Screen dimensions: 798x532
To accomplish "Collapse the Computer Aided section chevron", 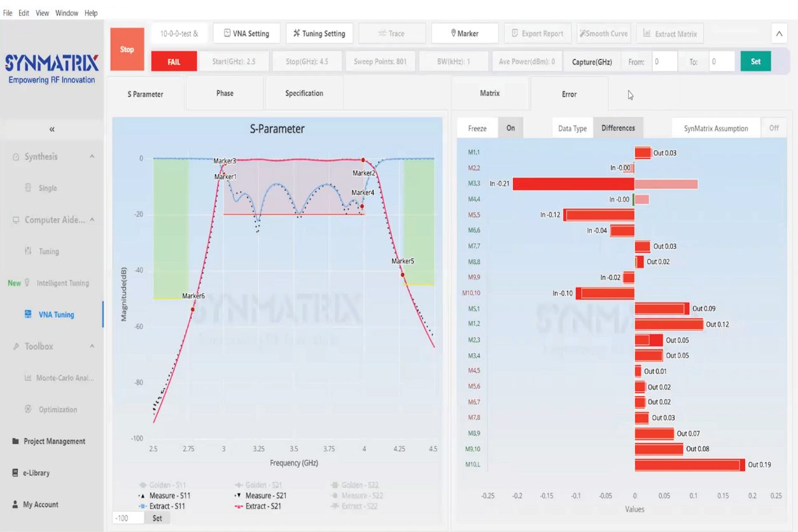I will point(92,220).
